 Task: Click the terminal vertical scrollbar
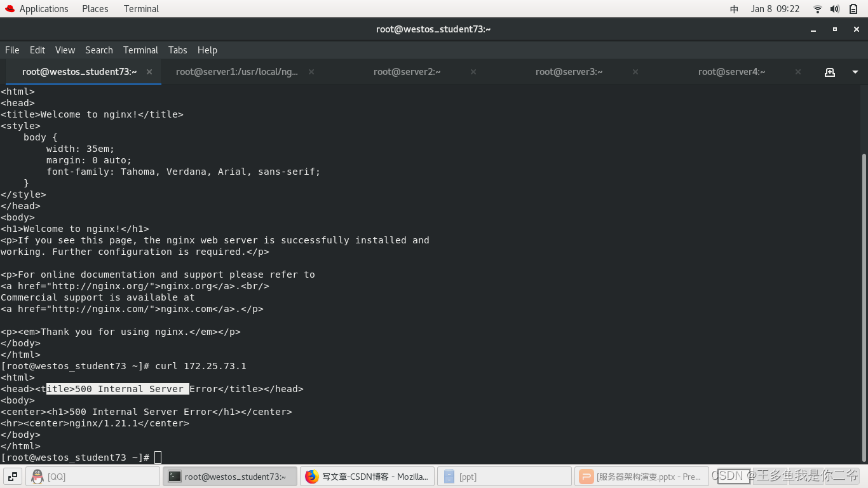864,307
